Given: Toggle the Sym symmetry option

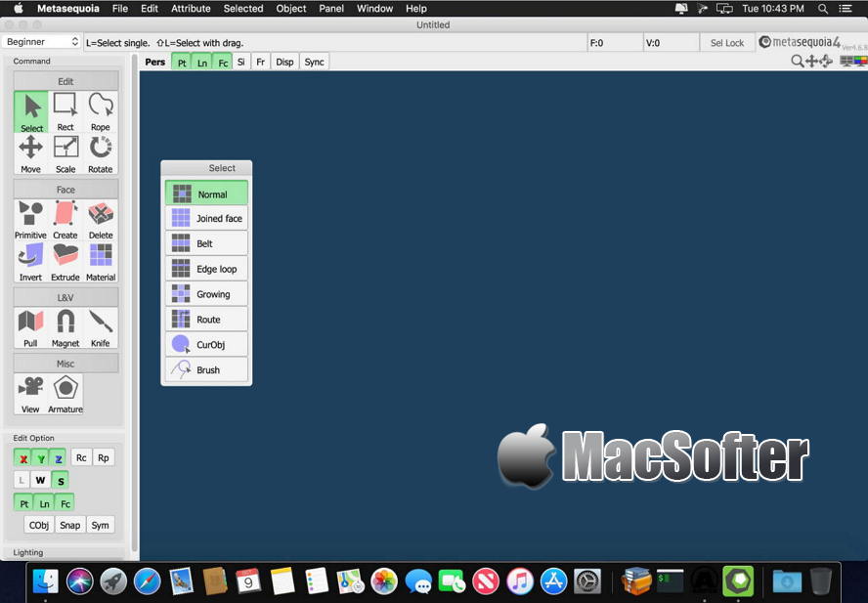Looking at the screenshot, I should click(101, 525).
